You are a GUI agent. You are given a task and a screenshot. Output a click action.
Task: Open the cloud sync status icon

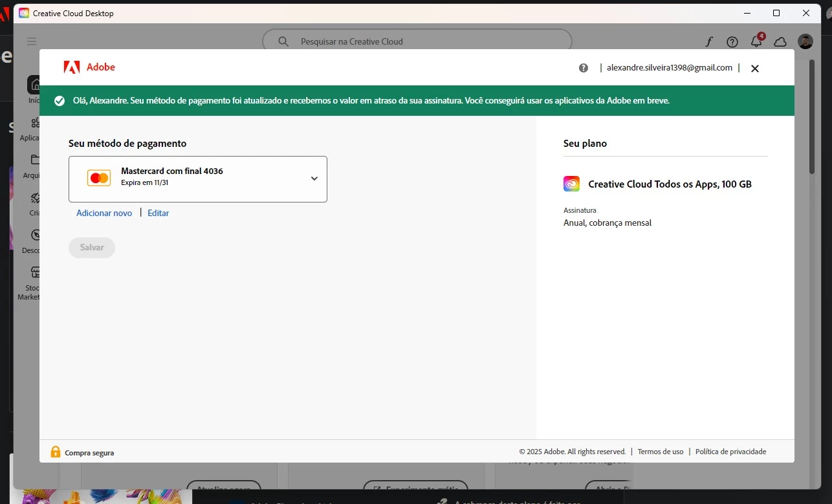coord(780,42)
